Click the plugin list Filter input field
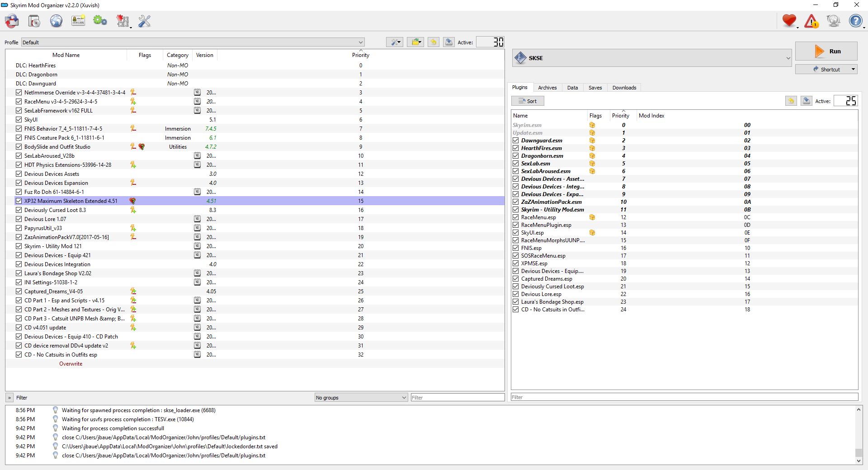Screen dimensions: 868x470 click(684, 397)
